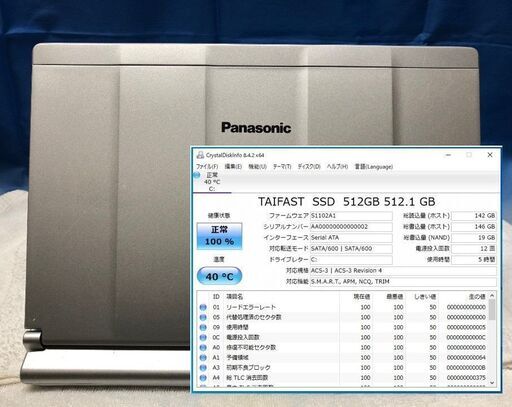The image size is (512, 407).
Task: Click the CrystalDiskInfo title bar app icon
Action: click(x=200, y=155)
